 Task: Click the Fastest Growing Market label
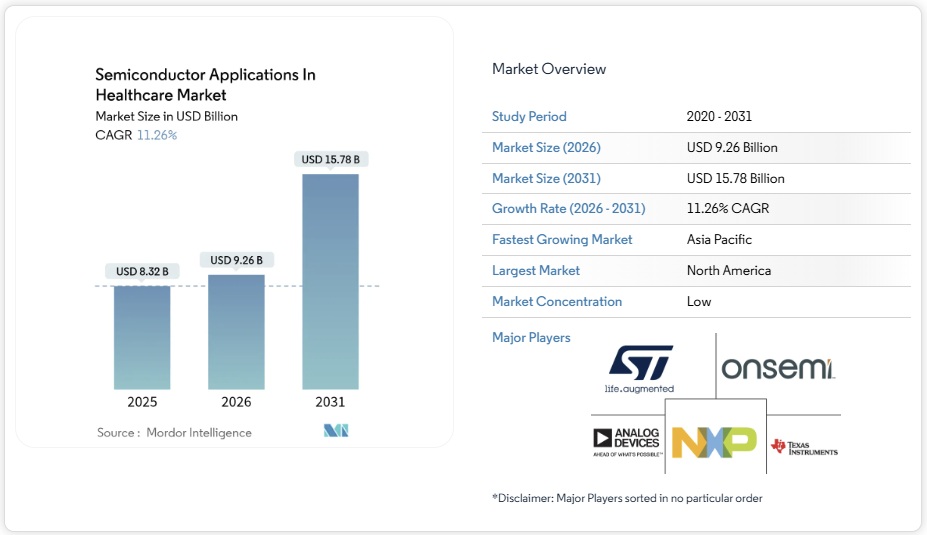(562, 240)
